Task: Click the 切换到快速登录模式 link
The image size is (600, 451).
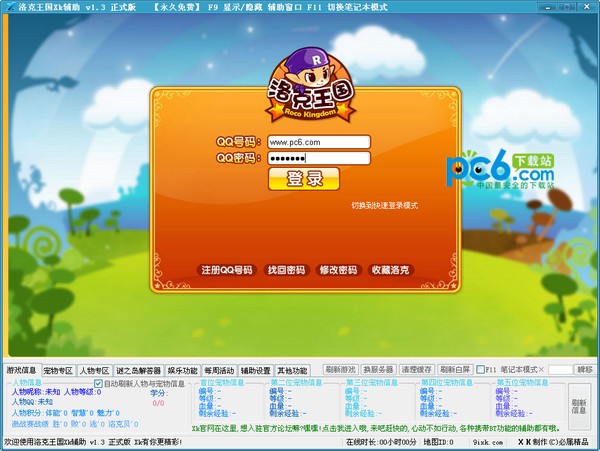Action: pos(385,205)
